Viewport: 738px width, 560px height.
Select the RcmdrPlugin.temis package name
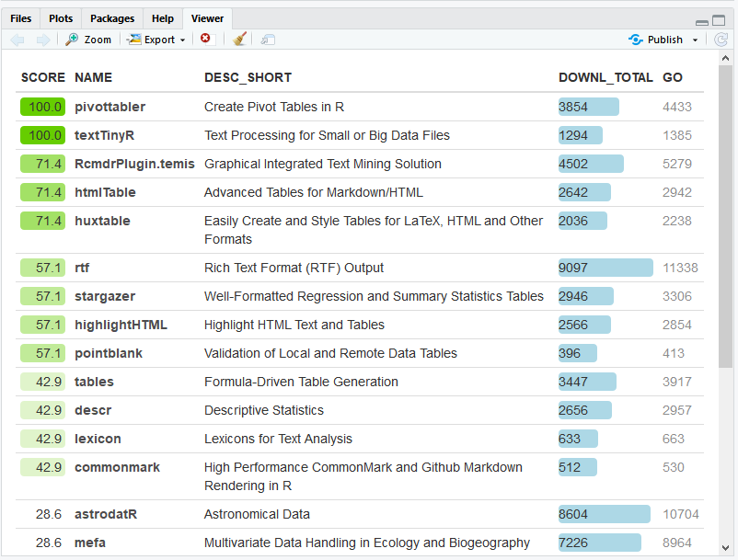[x=134, y=164]
